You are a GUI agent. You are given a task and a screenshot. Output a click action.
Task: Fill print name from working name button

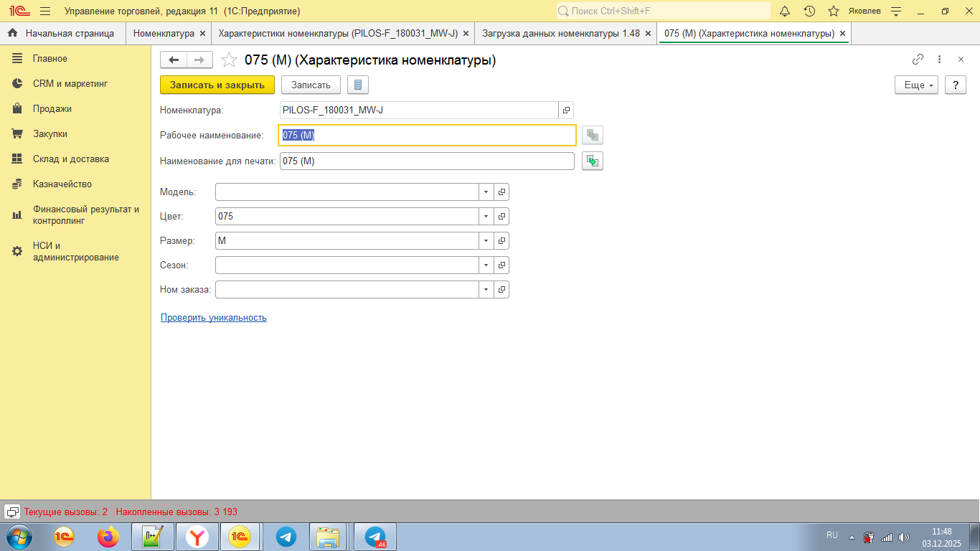pyautogui.click(x=593, y=161)
